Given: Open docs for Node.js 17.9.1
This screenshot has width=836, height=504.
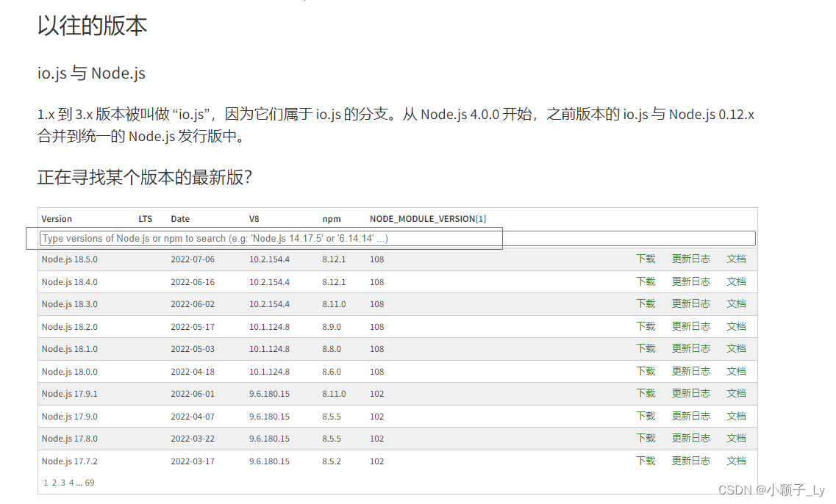Looking at the screenshot, I should 736,393.
